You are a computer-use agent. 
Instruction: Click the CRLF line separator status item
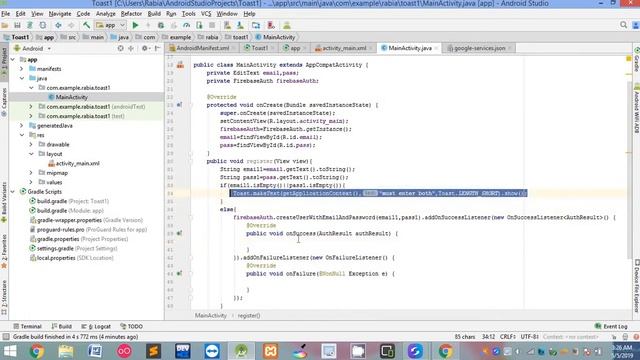pyautogui.click(x=507, y=337)
